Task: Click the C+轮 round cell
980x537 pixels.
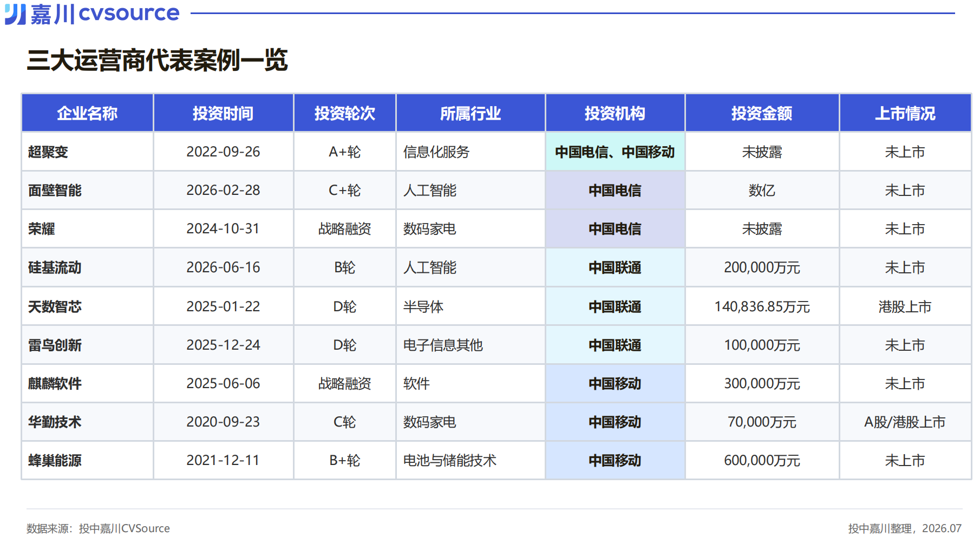Action: pyautogui.click(x=344, y=190)
